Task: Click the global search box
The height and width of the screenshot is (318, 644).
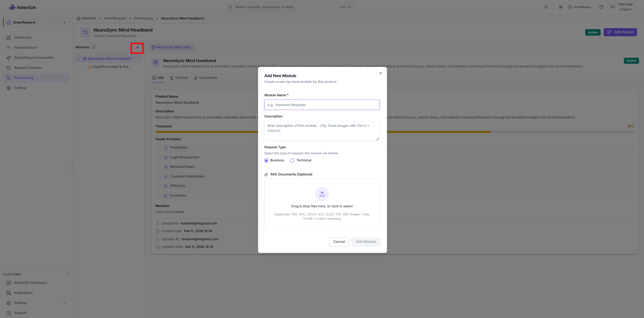Action: click(x=289, y=7)
